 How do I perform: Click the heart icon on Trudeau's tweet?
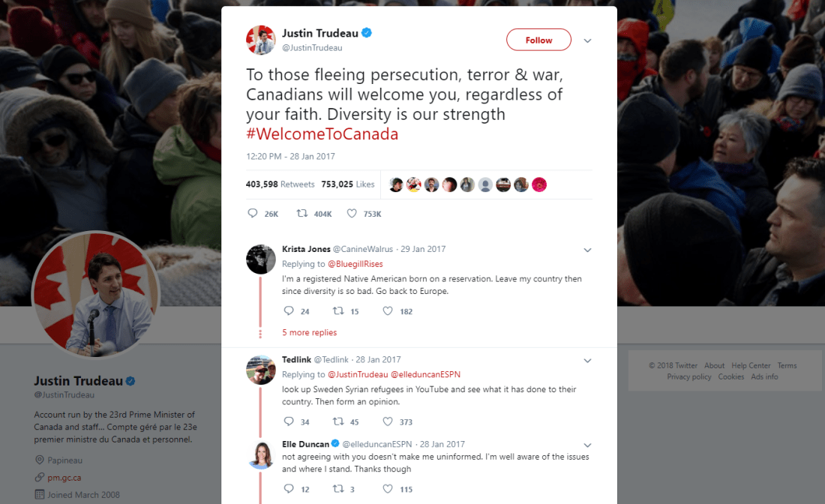point(352,213)
